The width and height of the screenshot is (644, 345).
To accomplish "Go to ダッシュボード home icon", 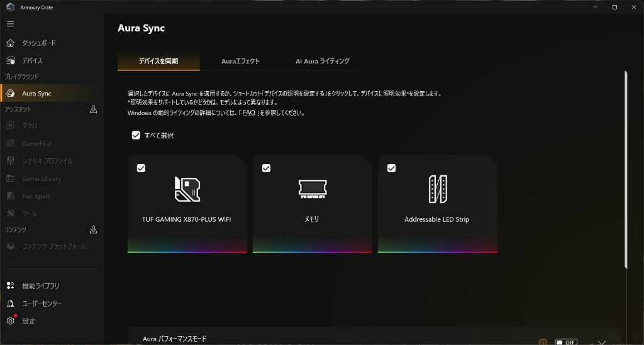I will tap(11, 43).
